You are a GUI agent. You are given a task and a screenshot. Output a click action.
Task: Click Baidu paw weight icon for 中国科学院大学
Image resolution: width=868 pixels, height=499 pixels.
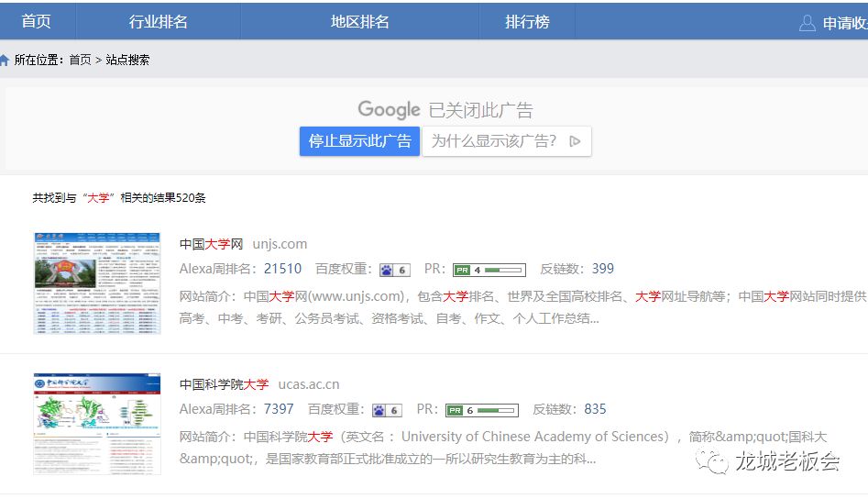[387, 410]
